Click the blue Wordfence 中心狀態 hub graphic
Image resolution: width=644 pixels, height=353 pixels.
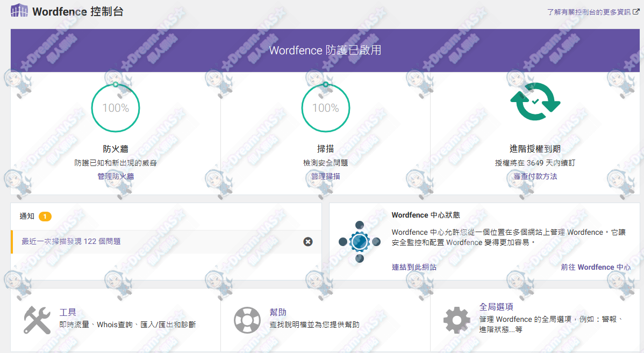click(359, 242)
